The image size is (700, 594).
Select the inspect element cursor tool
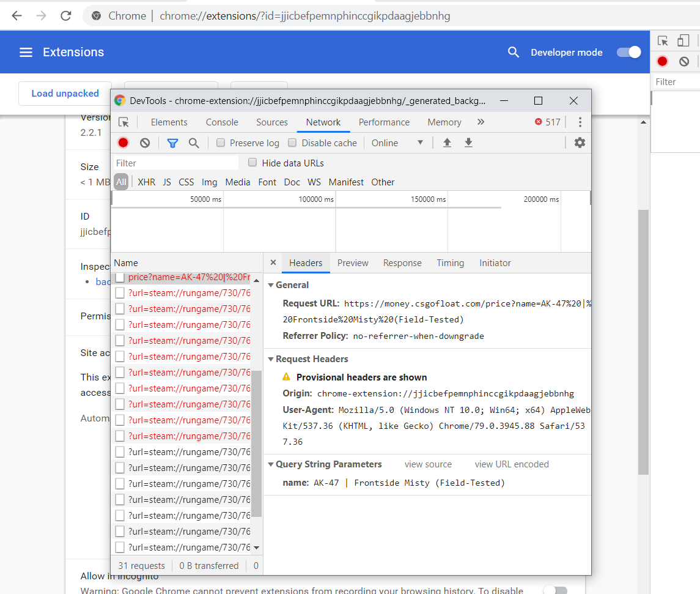click(125, 122)
